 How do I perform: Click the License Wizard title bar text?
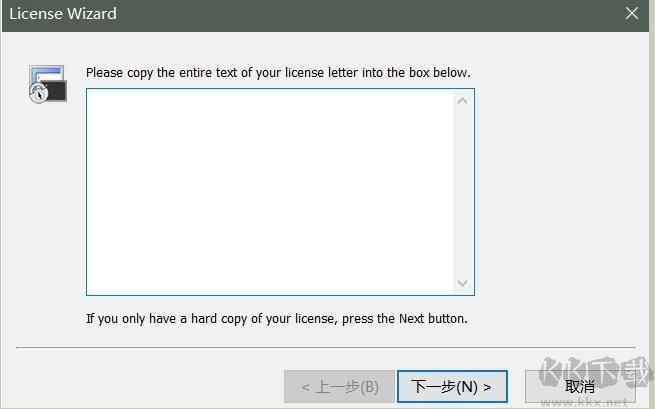click(63, 14)
